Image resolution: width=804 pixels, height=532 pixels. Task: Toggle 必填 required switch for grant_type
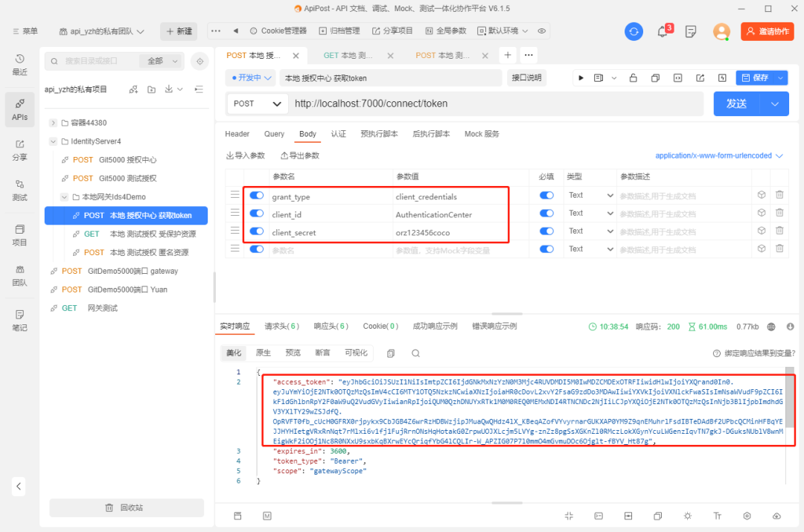pyautogui.click(x=546, y=195)
